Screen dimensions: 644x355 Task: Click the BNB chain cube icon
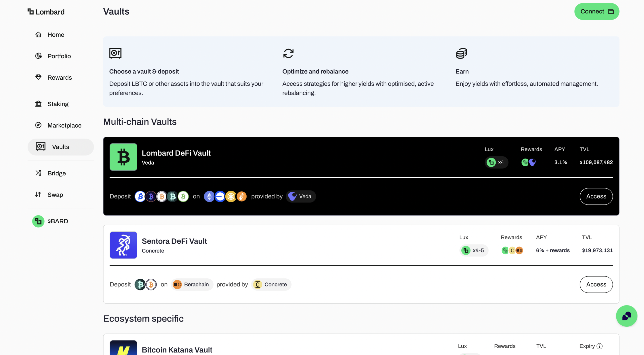[x=231, y=196]
